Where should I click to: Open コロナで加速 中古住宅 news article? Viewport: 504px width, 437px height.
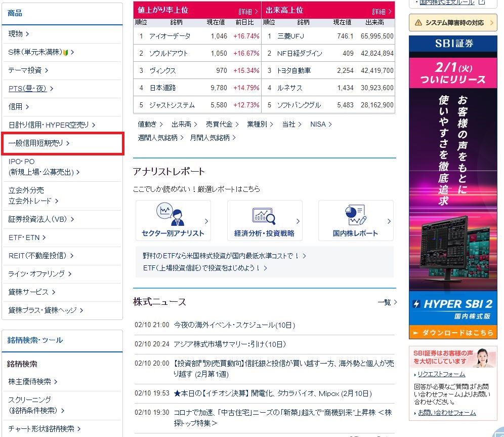pos(283,418)
